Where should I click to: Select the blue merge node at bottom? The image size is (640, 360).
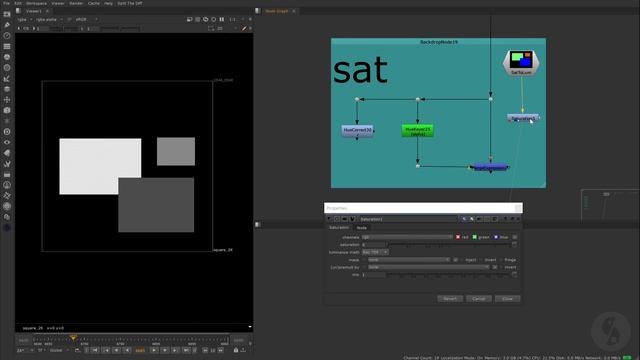pyautogui.click(x=491, y=167)
